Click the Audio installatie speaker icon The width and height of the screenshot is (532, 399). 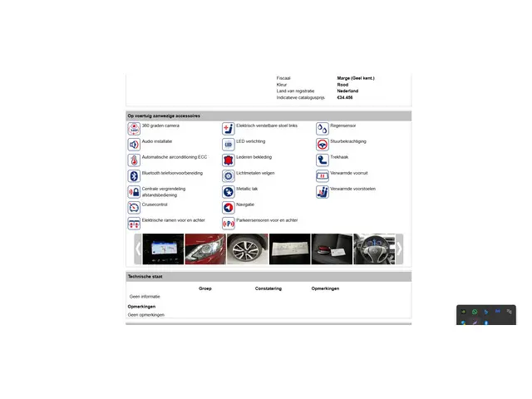click(134, 145)
